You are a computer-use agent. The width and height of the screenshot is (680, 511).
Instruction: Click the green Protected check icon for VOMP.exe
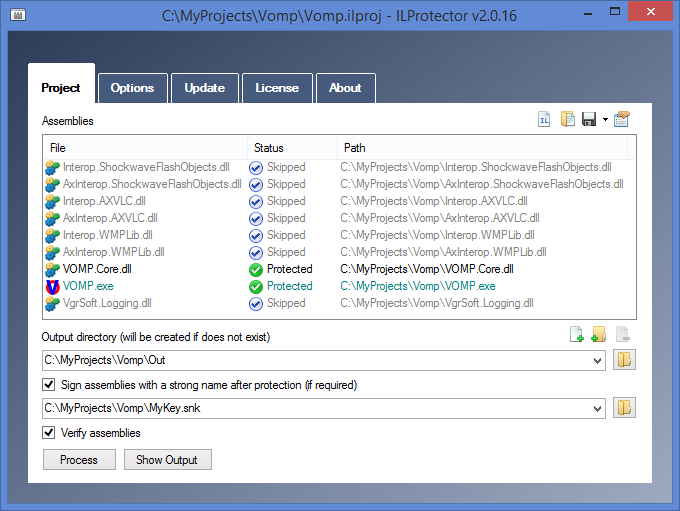256,287
